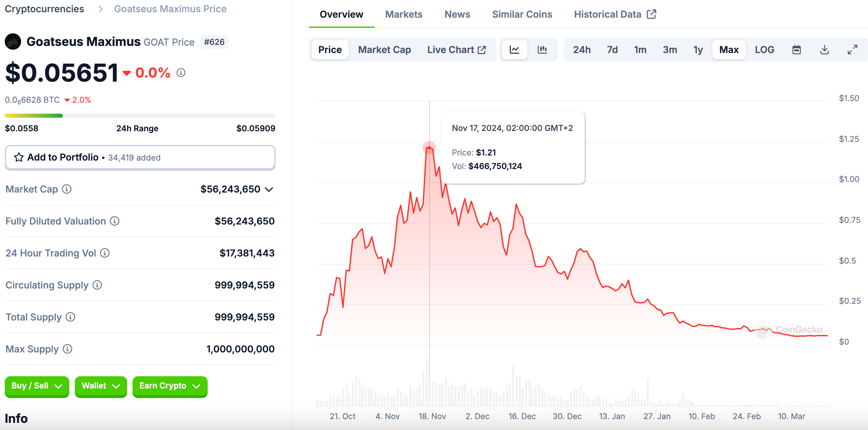
Task: Open the date range calendar picker
Action: point(797,49)
